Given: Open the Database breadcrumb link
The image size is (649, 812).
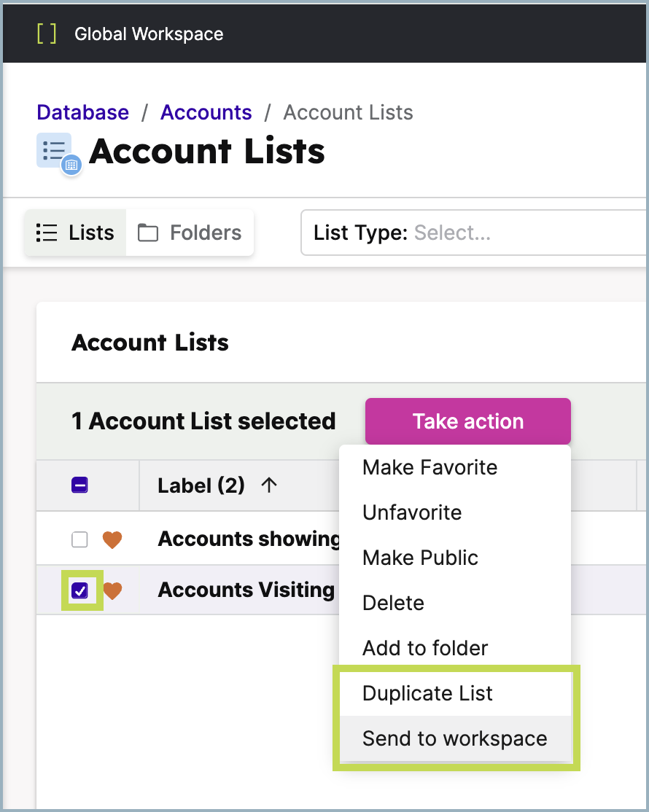Looking at the screenshot, I should 83,112.
